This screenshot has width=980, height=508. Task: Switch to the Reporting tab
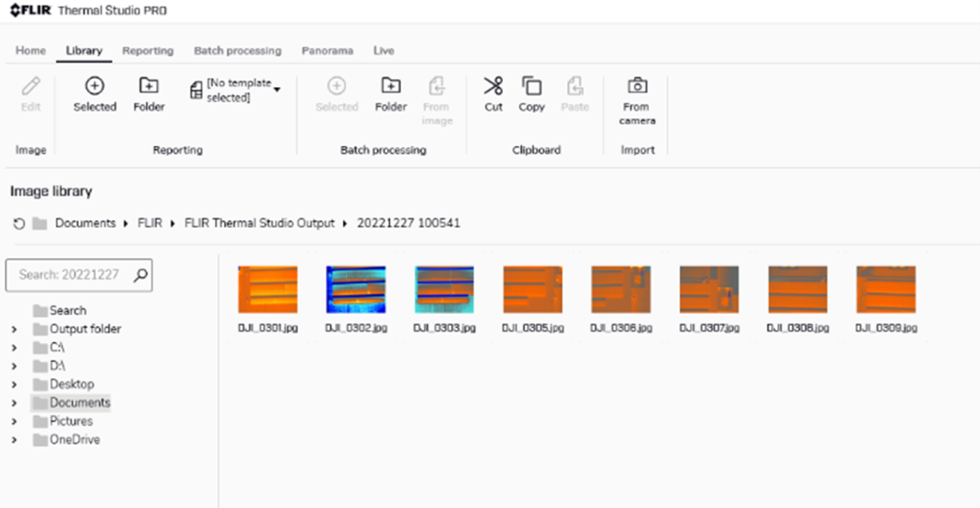tap(148, 51)
